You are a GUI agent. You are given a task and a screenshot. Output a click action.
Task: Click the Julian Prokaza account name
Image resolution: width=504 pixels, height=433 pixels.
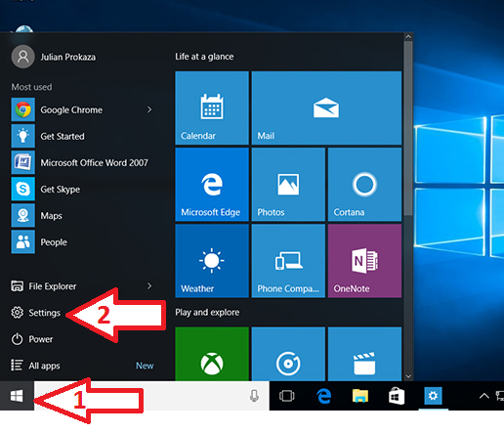(68, 57)
